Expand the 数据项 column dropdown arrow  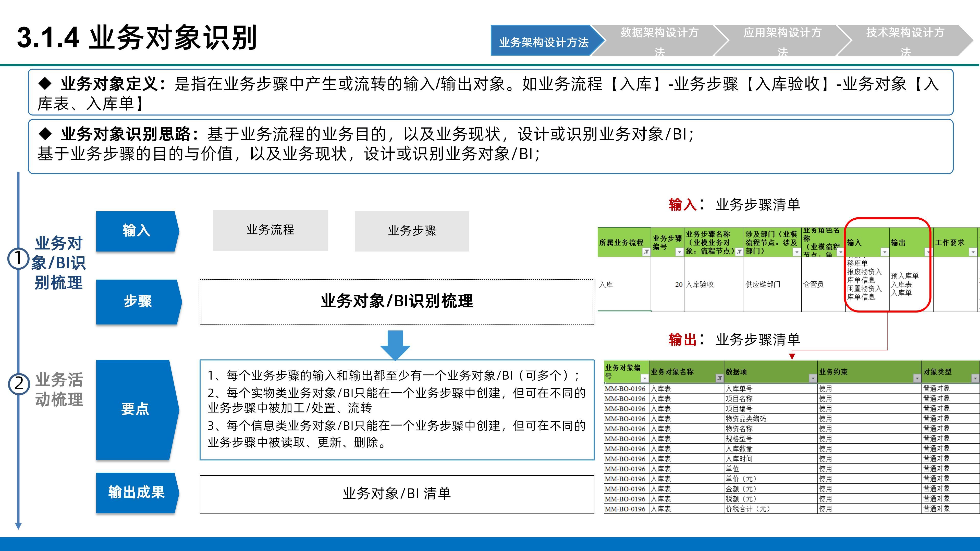tap(813, 378)
